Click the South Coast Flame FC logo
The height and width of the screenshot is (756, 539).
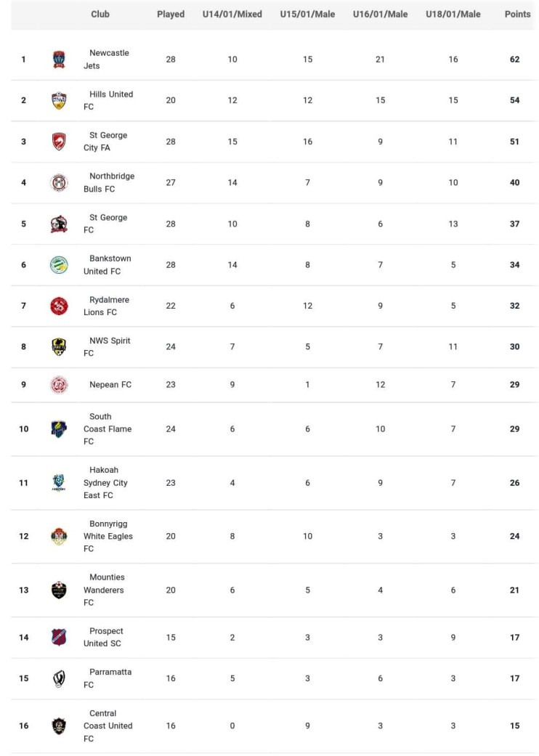[x=59, y=429]
